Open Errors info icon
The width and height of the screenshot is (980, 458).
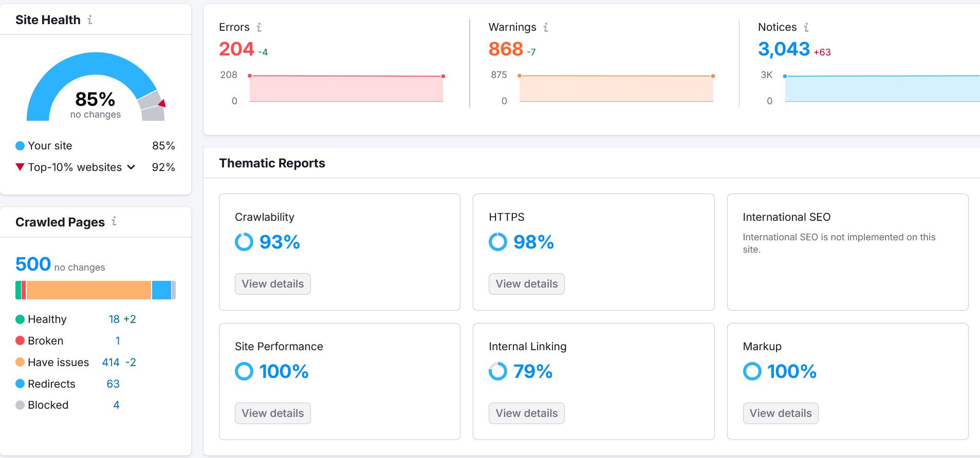[x=259, y=27]
